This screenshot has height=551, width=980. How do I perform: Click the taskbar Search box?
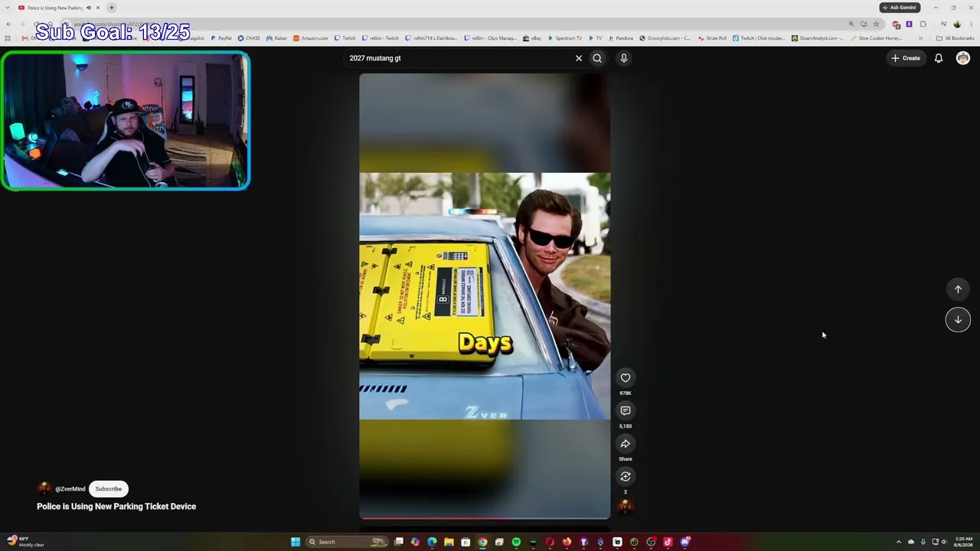[348, 542]
